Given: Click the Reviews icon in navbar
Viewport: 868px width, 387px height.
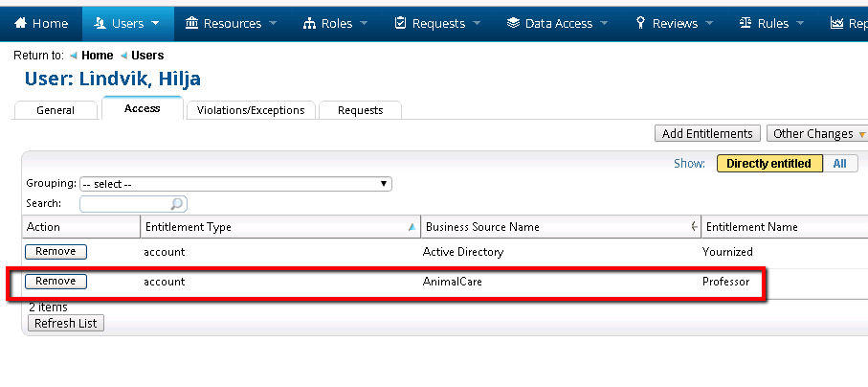Looking at the screenshot, I should [x=640, y=23].
